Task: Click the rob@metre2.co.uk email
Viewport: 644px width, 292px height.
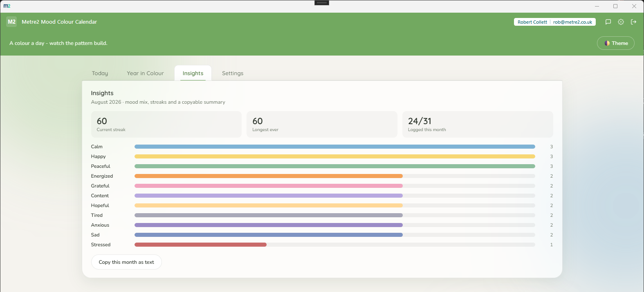Action: point(572,22)
